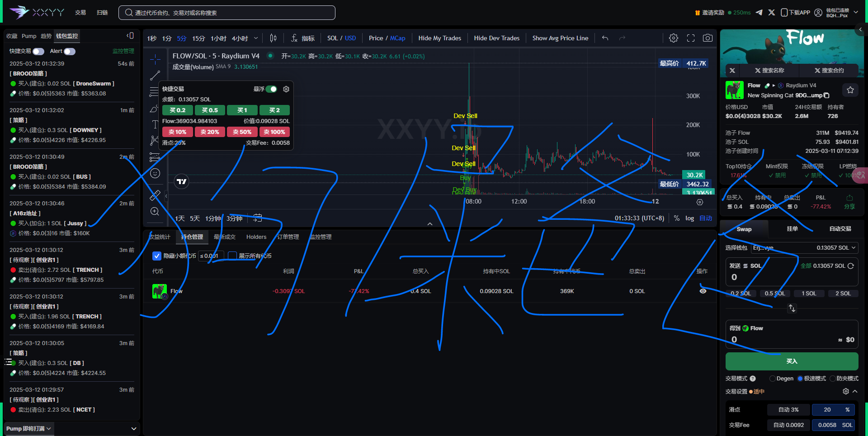Take a chart snapshot with camera icon

(x=708, y=38)
